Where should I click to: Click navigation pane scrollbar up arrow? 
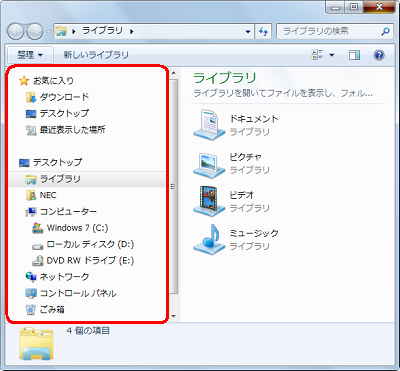(x=174, y=73)
